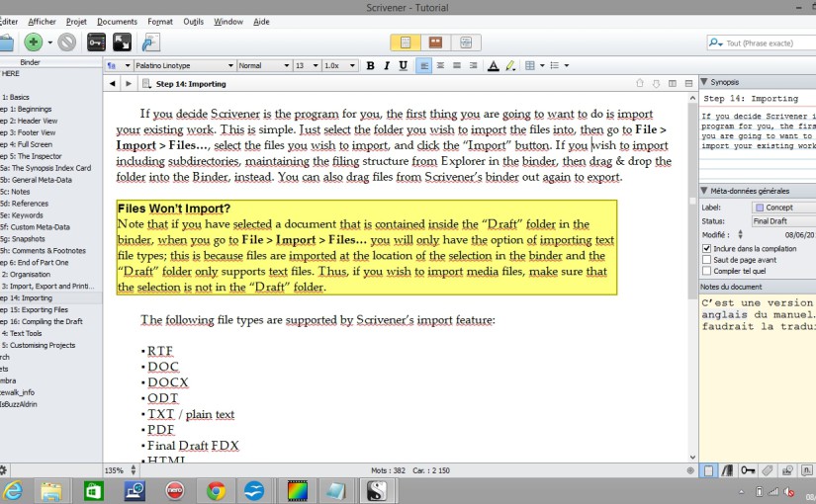Check Compiler tel quel
The width and height of the screenshot is (816, 504).
coord(707,271)
